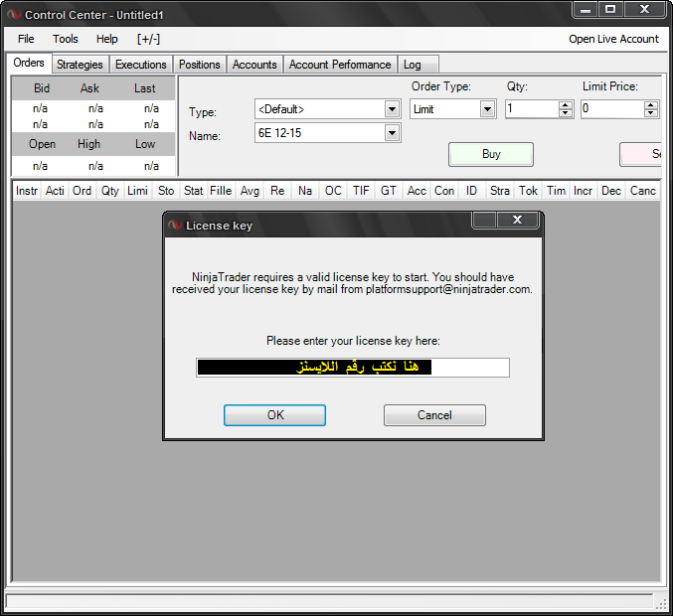Expand the Name 6E 12-15 dropdown
The height and width of the screenshot is (616, 673).
click(x=392, y=133)
